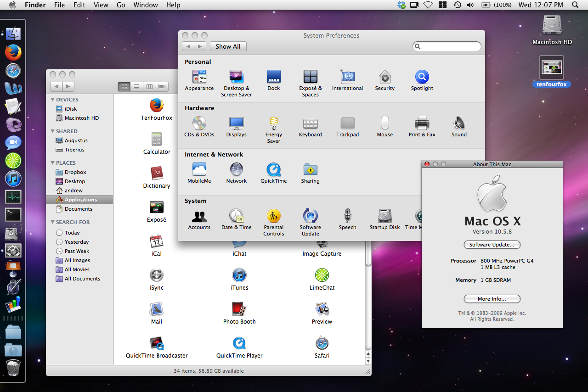Collapse the DEVICES sidebar section

click(x=53, y=100)
